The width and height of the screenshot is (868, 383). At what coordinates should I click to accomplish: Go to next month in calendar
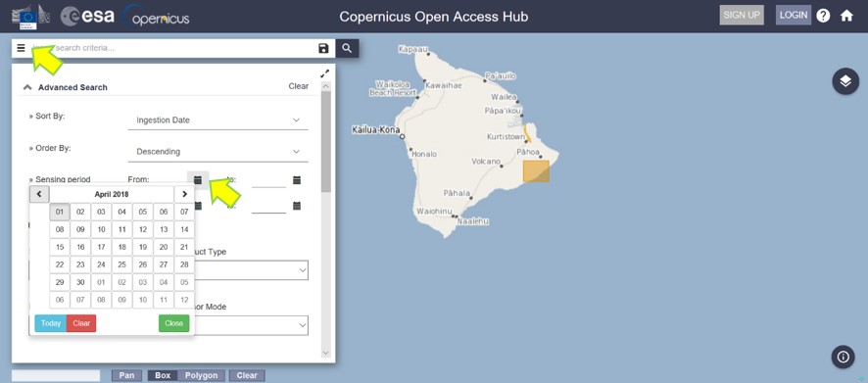point(184,194)
